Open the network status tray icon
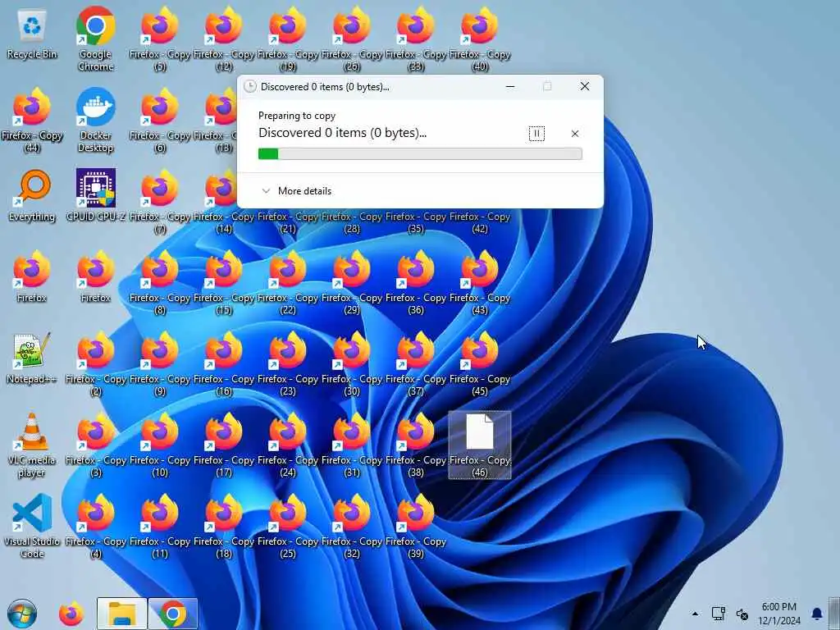 pos(719,614)
